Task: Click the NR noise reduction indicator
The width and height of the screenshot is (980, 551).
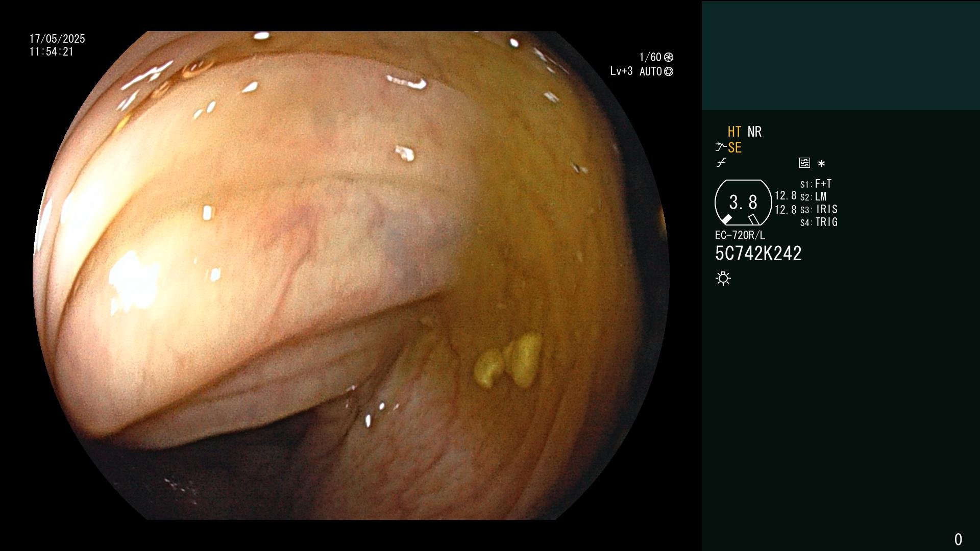Action: [x=754, y=132]
